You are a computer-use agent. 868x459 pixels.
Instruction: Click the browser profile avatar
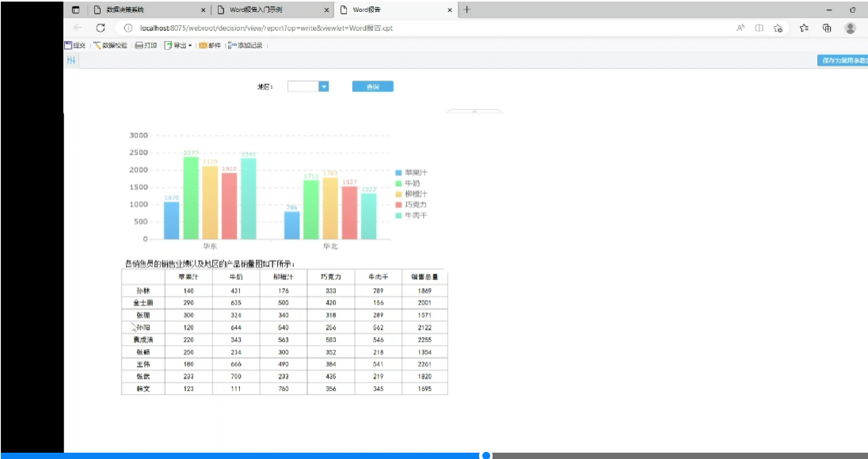point(851,28)
